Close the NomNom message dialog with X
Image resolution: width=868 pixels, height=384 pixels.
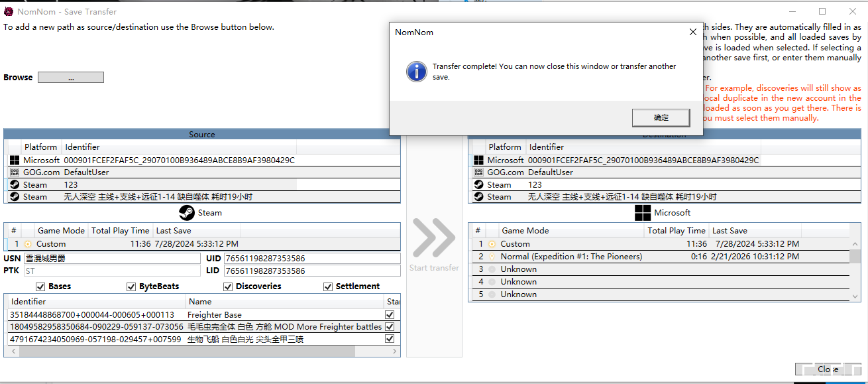[693, 32]
